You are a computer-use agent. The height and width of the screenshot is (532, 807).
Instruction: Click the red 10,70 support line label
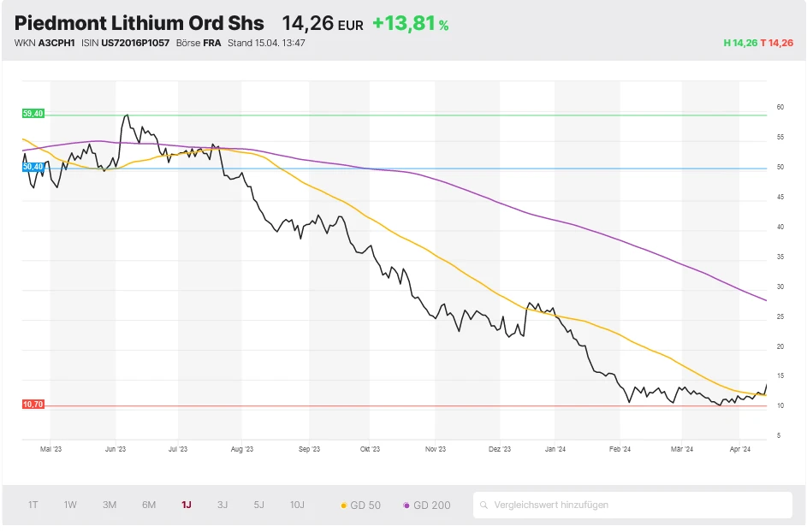[x=32, y=403]
